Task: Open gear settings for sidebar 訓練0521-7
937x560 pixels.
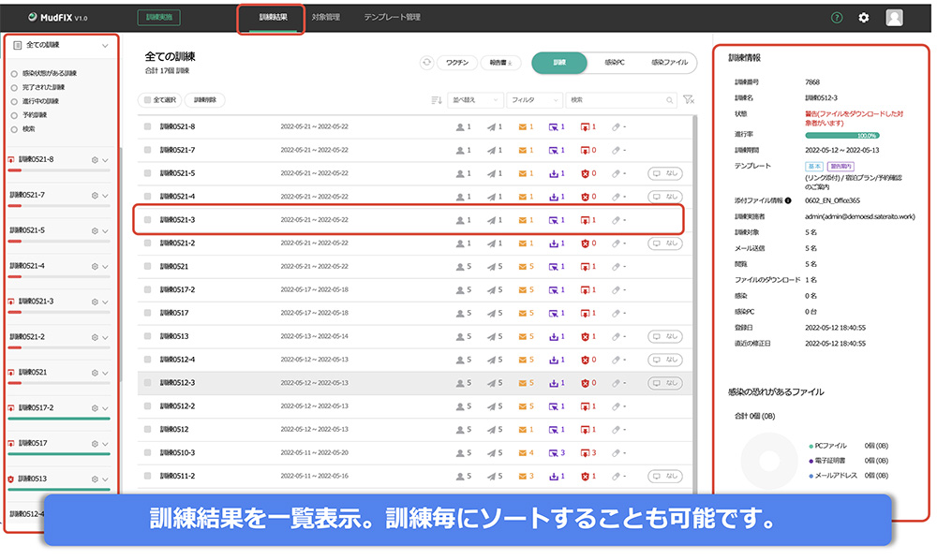Action: click(95, 195)
